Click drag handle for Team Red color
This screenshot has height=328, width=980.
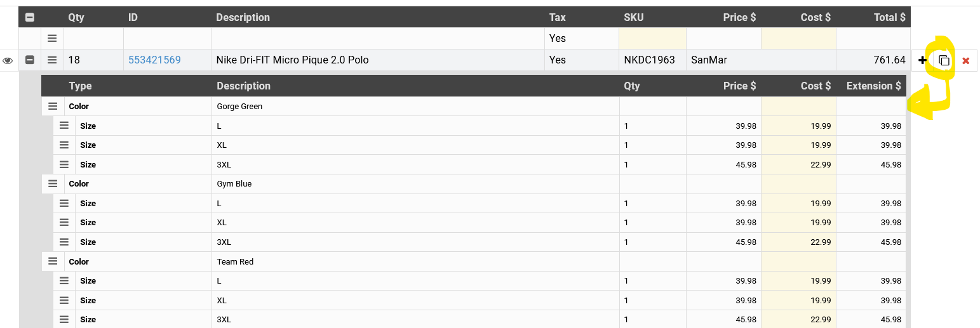point(53,261)
